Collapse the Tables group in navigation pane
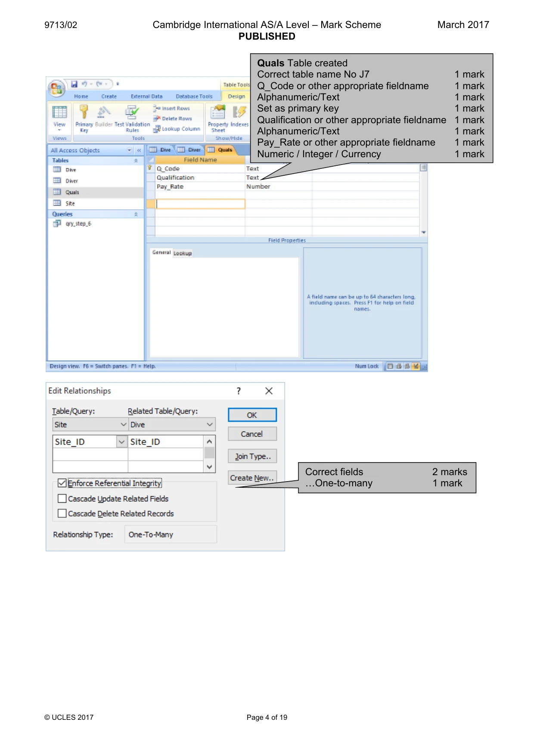 click(136, 161)
